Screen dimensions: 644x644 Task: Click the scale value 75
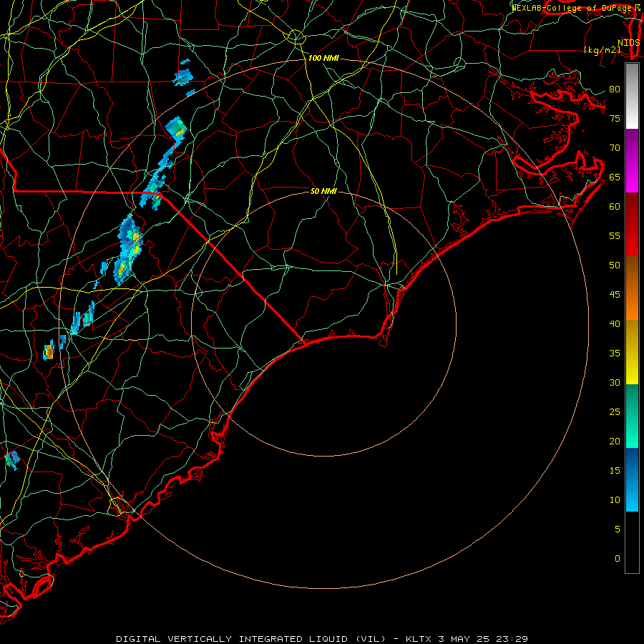615,119
